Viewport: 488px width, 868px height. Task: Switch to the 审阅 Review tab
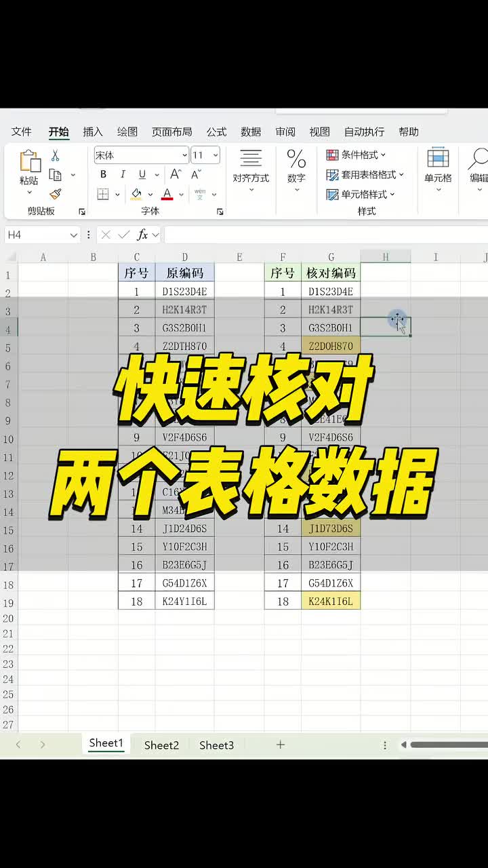pos(285,132)
